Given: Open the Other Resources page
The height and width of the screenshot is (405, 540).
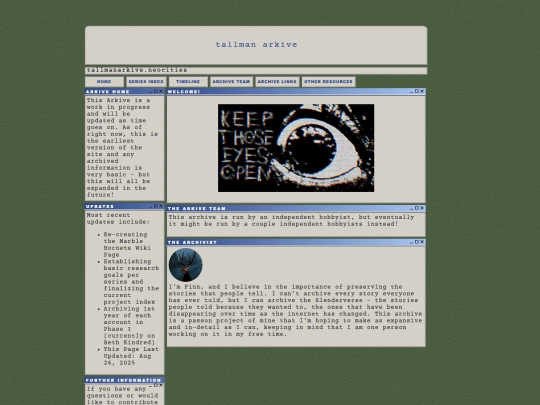Looking at the screenshot, I should click(328, 82).
